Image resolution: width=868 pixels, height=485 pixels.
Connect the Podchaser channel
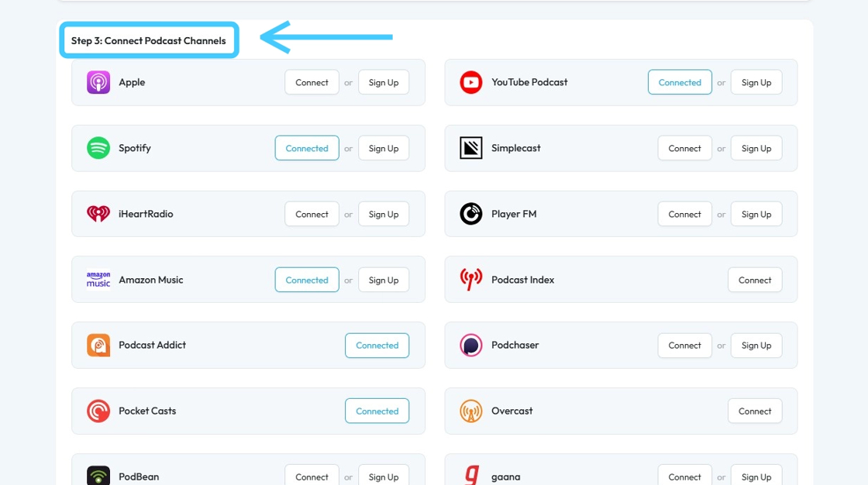(685, 345)
